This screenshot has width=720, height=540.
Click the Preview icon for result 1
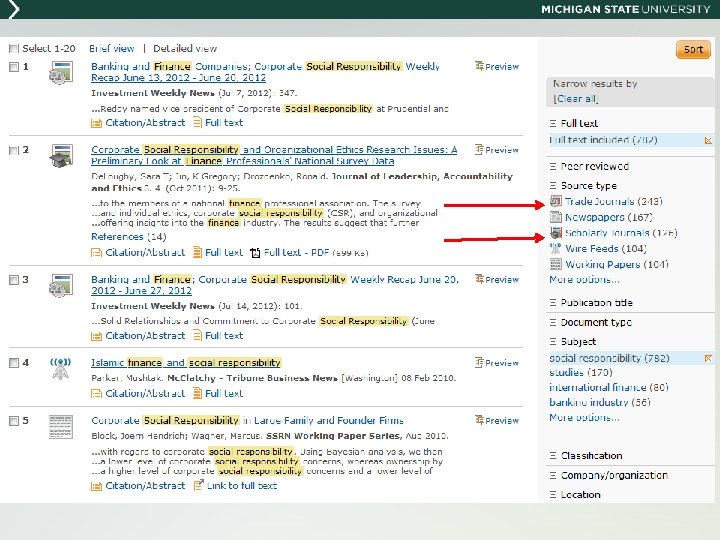tap(479, 66)
